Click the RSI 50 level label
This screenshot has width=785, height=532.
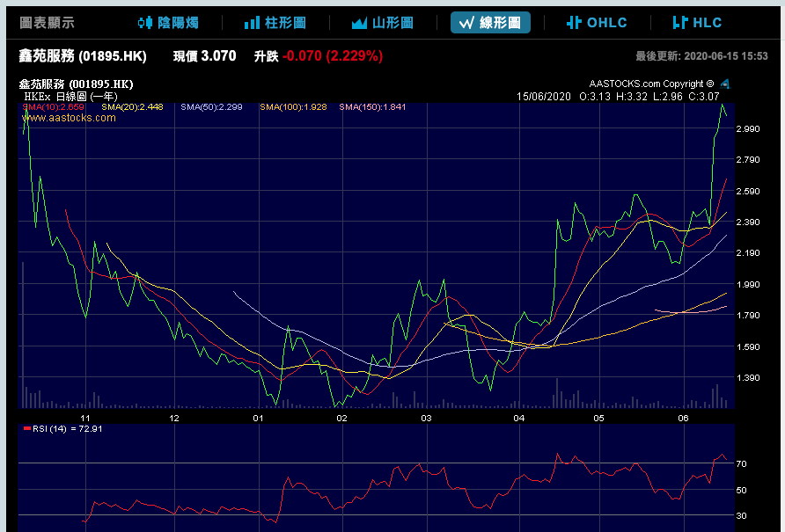point(742,491)
